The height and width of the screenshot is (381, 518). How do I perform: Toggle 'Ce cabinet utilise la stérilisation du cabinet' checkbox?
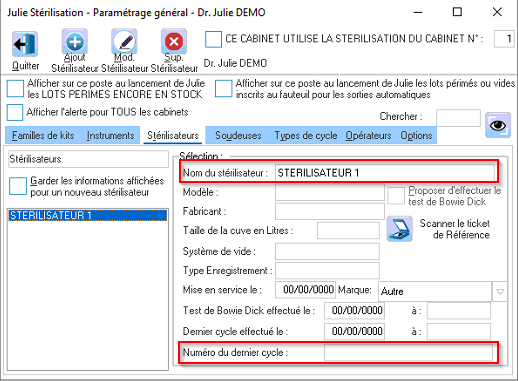[213, 39]
